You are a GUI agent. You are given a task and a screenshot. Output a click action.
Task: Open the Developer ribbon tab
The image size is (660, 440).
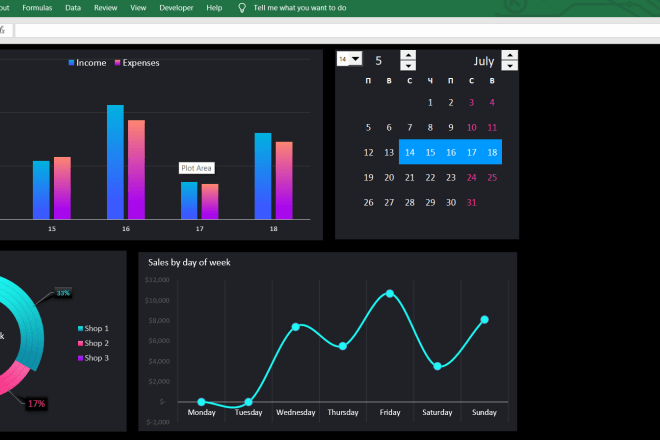176,8
